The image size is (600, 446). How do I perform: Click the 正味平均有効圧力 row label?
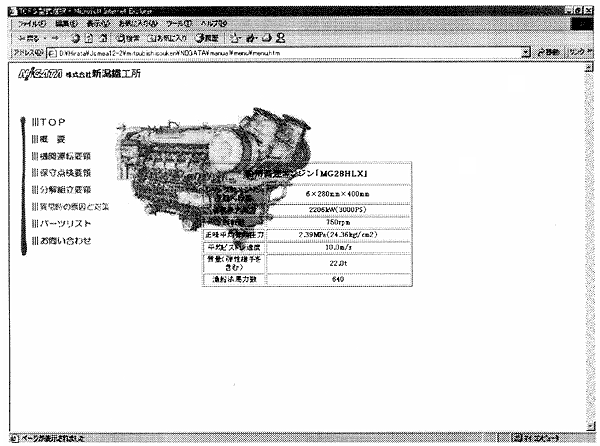click(x=234, y=234)
